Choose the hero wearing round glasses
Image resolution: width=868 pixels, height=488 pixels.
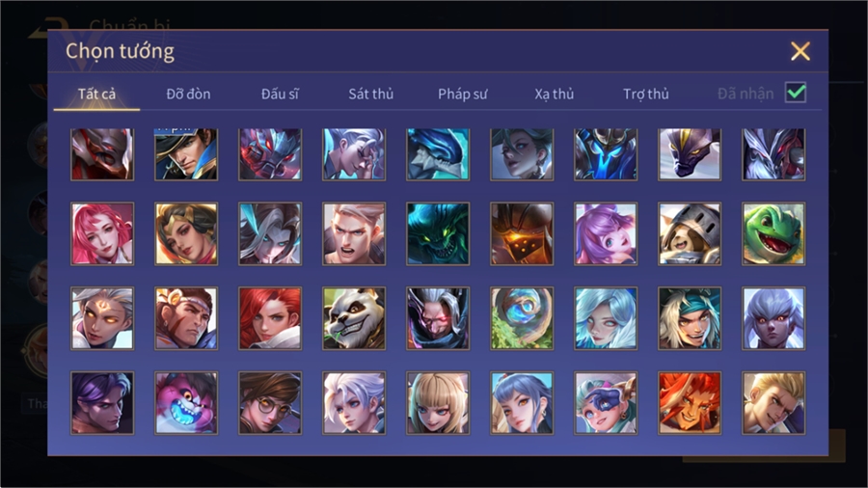pos(270,403)
